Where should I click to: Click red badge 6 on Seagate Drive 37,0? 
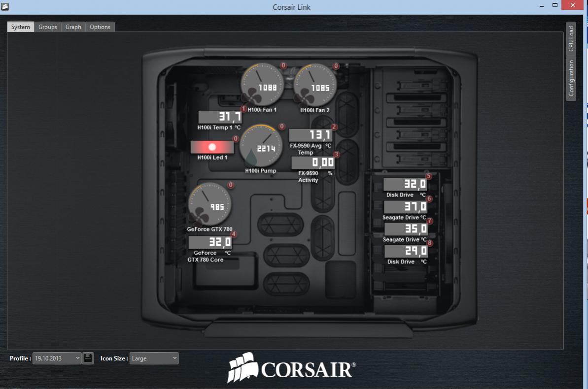[429, 198]
